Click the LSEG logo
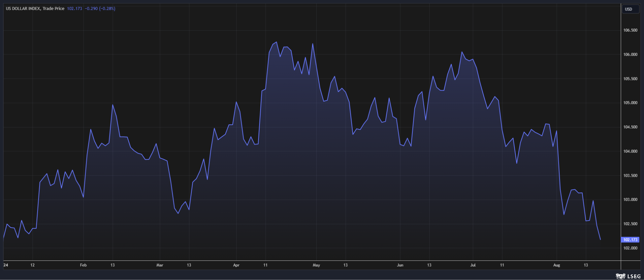 click(628, 276)
